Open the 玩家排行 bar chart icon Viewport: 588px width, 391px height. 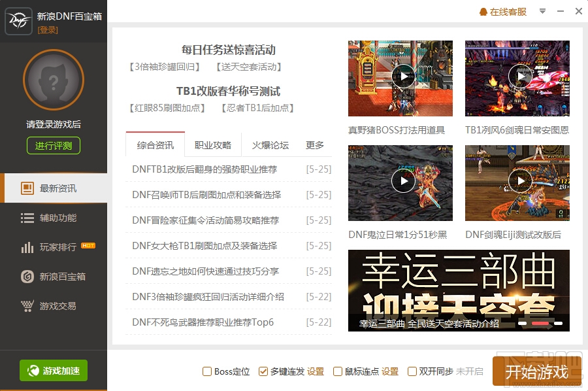tap(27, 247)
